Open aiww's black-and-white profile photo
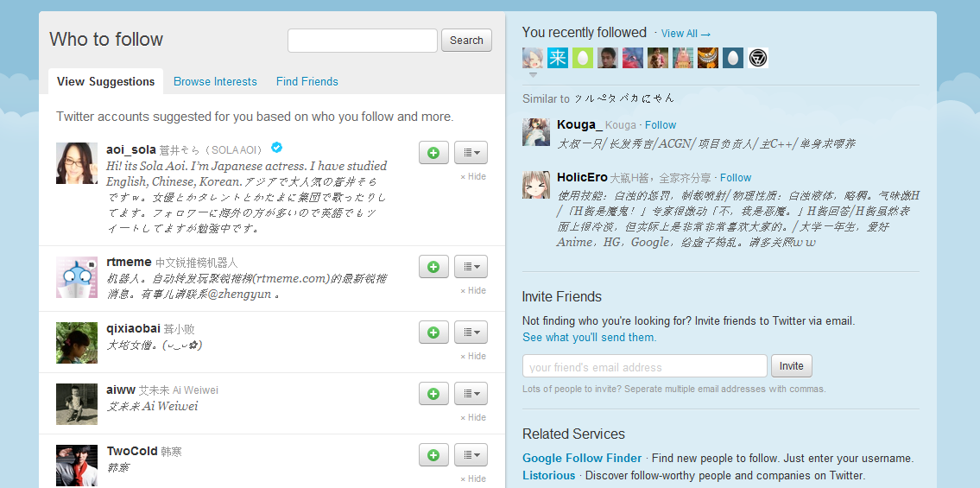The height and width of the screenshot is (488, 980). [x=77, y=403]
